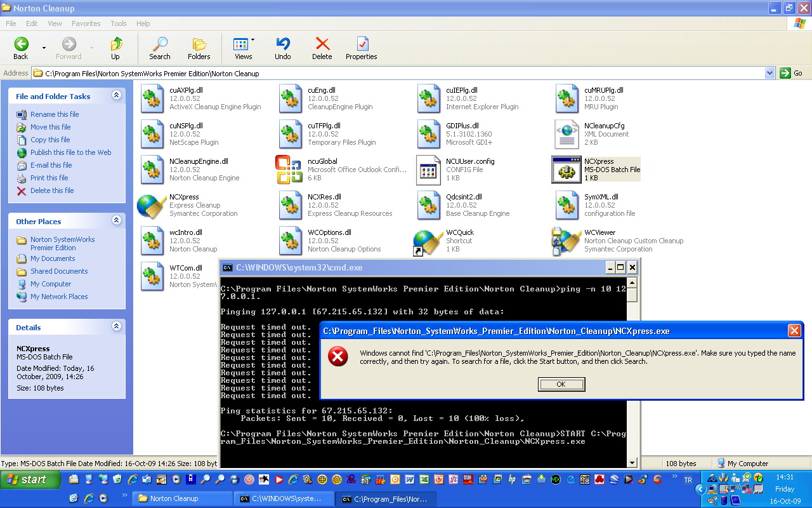
Task: Go back using the Back toolbar button
Action: pos(21,48)
